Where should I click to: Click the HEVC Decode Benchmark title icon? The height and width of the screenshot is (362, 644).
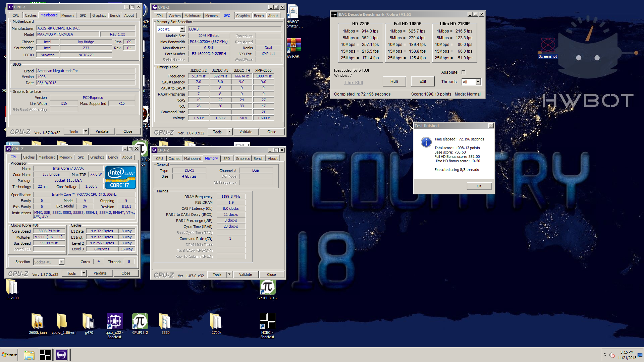pyautogui.click(x=334, y=14)
